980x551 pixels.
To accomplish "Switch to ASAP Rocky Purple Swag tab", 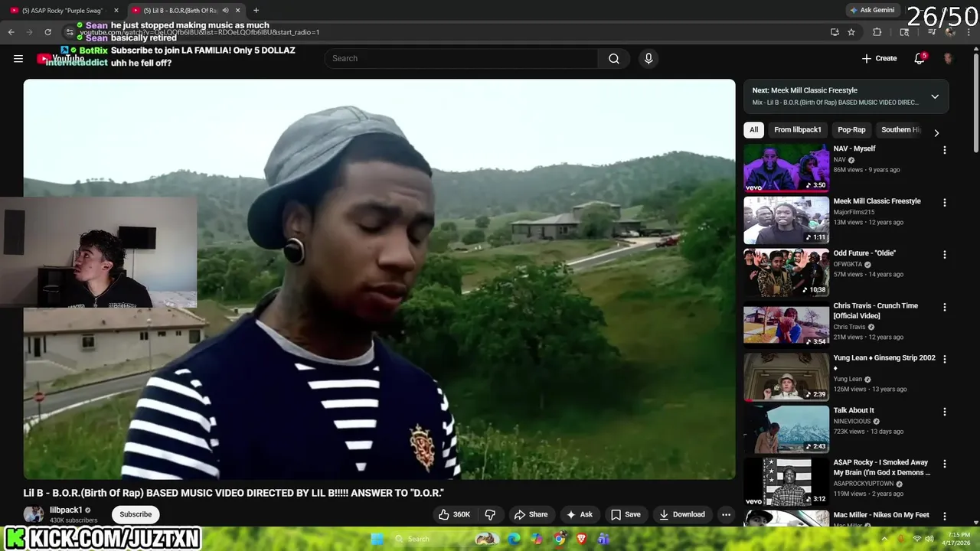I will coord(61,10).
